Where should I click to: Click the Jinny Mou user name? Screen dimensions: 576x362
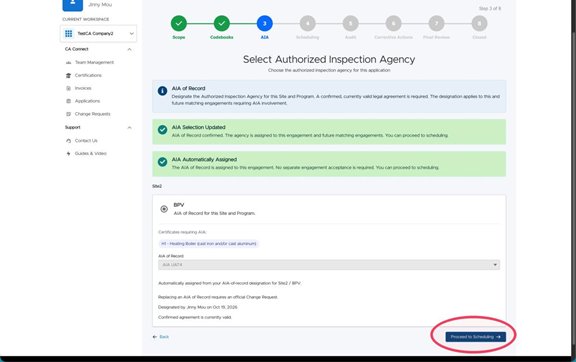click(x=100, y=5)
